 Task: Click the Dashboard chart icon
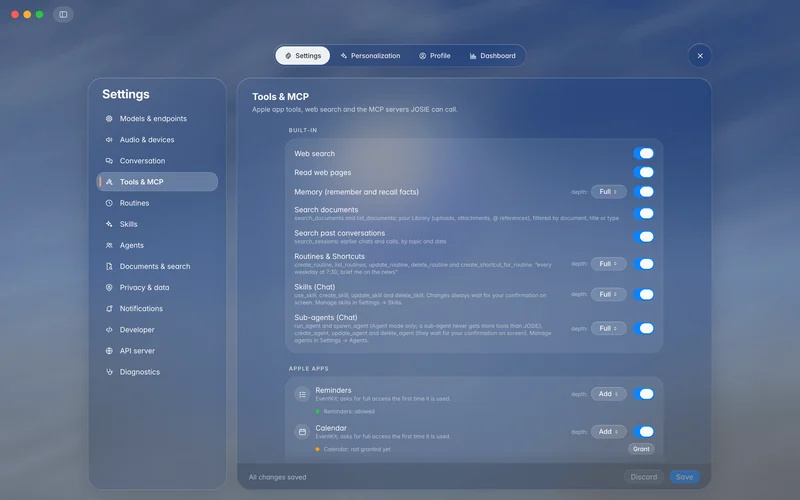[473, 56]
